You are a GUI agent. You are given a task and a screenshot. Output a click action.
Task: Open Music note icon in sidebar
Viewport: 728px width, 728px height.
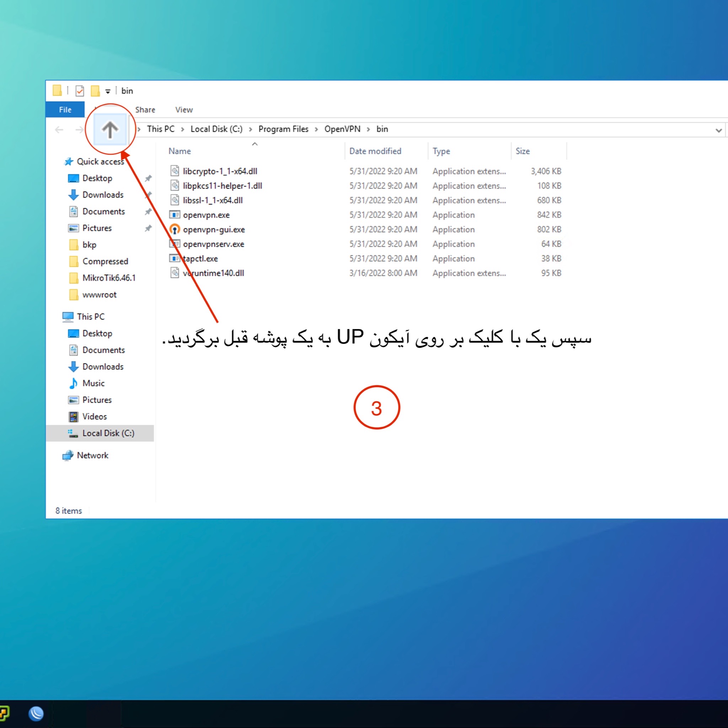74,383
